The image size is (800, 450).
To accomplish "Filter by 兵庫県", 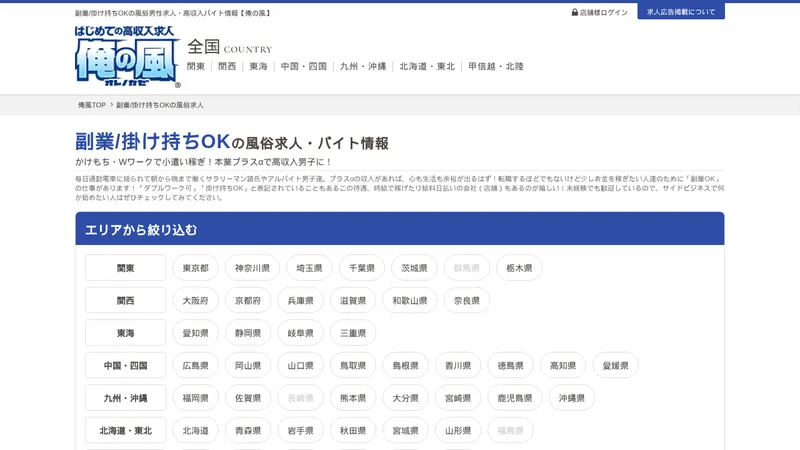I will click(x=301, y=301).
